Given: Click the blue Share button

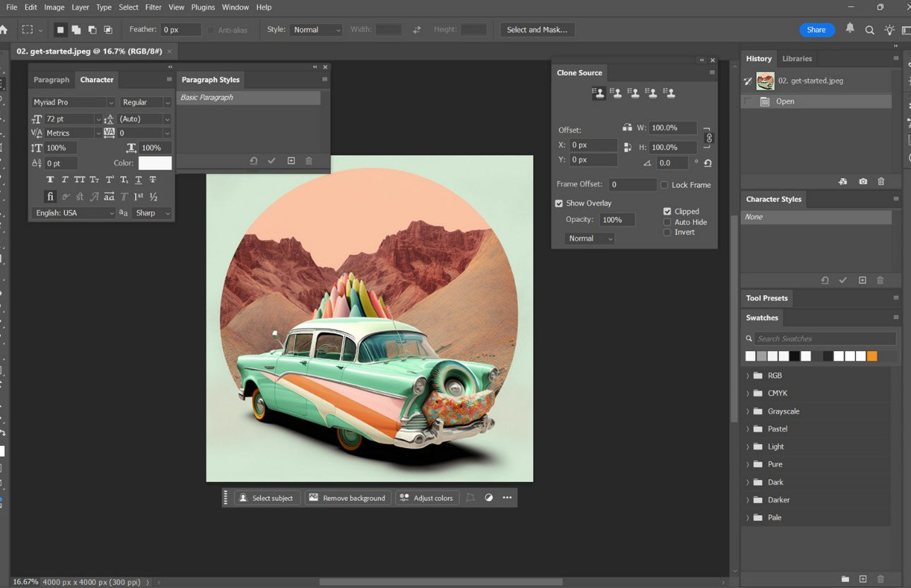Looking at the screenshot, I should 816,30.
